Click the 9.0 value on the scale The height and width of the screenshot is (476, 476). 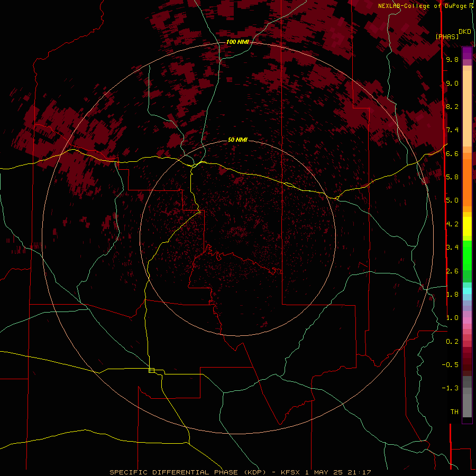click(x=452, y=83)
